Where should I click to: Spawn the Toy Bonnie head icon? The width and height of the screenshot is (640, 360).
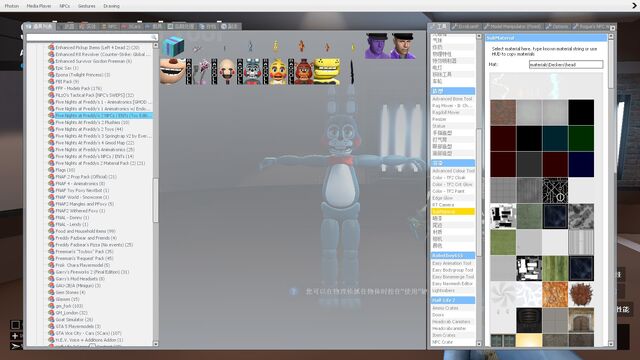[252, 71]
